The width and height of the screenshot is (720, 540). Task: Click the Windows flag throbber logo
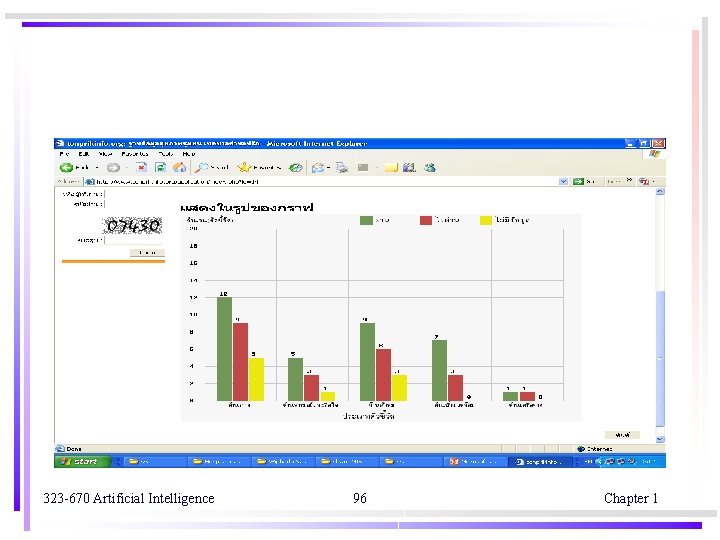pyautogui.click(x=654, y=154)
